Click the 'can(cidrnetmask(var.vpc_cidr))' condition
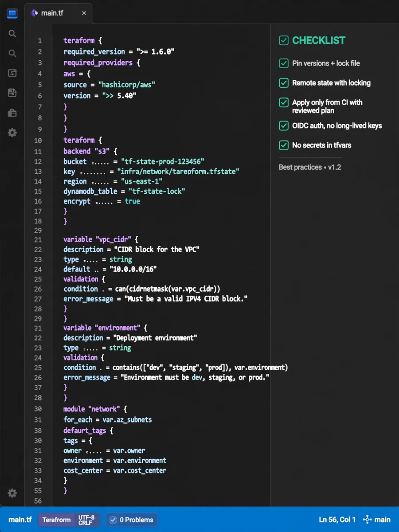This screenshot has height=532, width=399. 168,289
